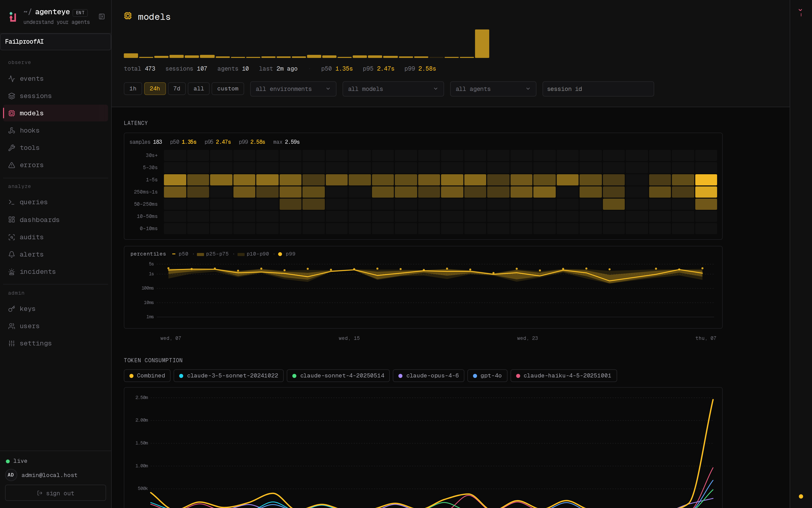Click the keys icon

[12, 309]
